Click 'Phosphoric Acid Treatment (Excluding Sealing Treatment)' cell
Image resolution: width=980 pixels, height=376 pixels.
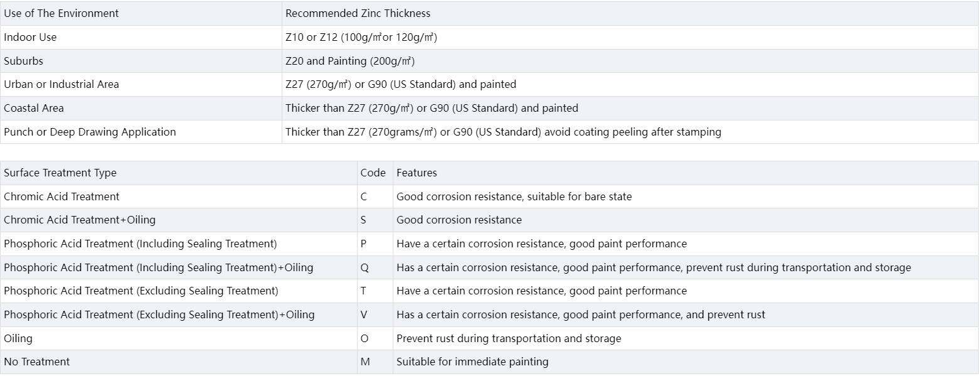pos(141,291)
